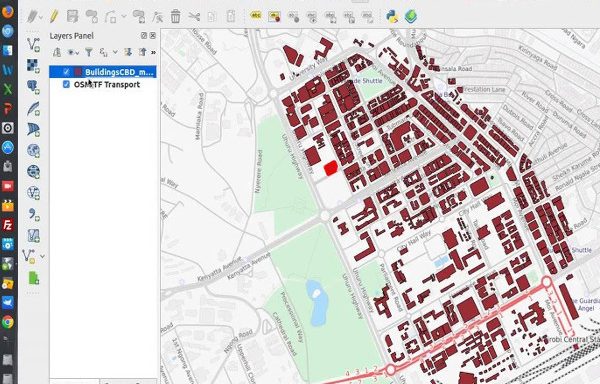Image resolution: width=600 pixels, height=384 pixels.
Task: Create a new shapefile layer
Action: pos(29,256)
